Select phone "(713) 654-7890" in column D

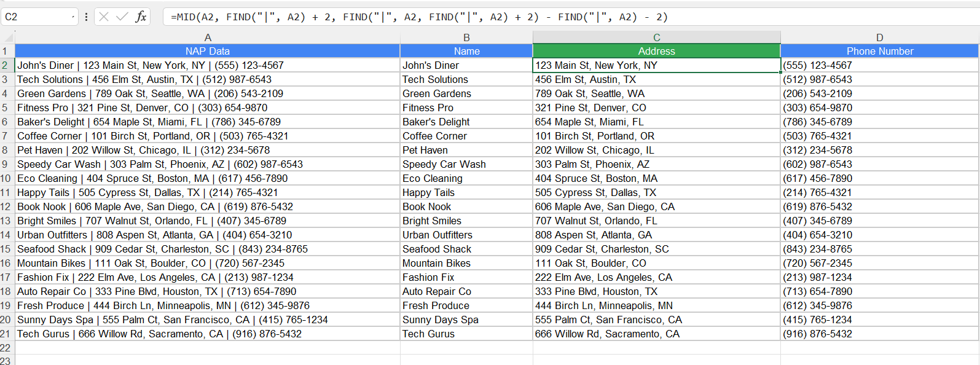pos(880,291)
